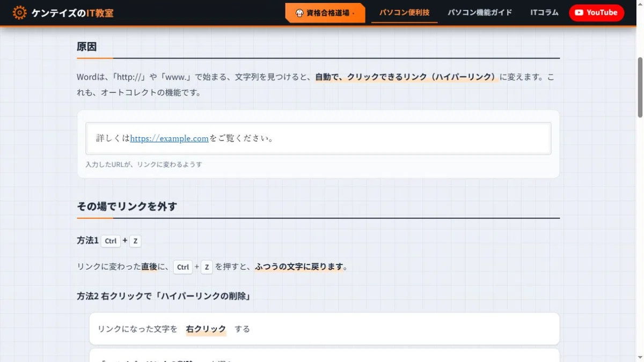Expand the 資格合格道場 menu
Screen dimensions: 644x362
pos(325,13)
